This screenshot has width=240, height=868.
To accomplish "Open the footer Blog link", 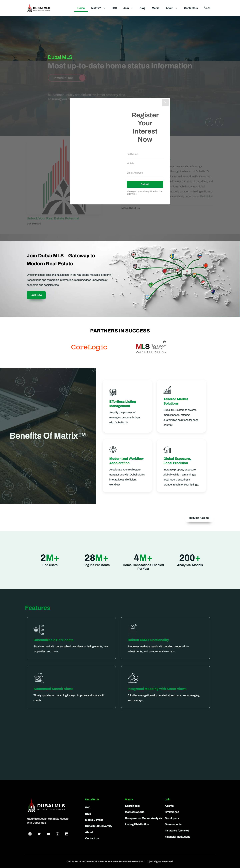I will click(88, 814).
